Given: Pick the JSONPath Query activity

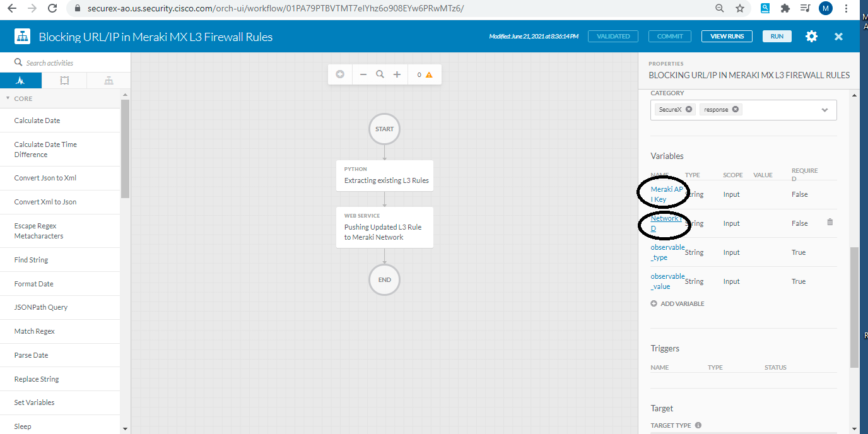Looking at the screenshot, I should pyautogui.click(x=60, y=307).
